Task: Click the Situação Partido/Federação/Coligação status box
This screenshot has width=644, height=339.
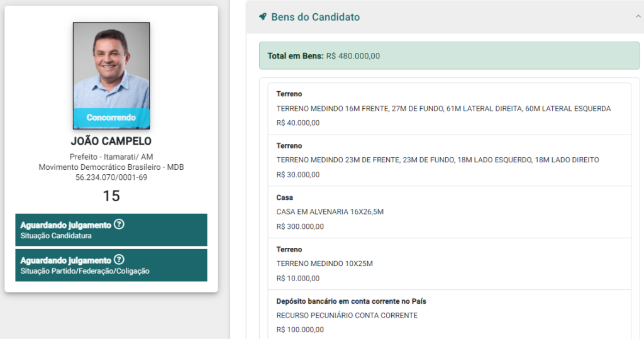Action: 111,265
